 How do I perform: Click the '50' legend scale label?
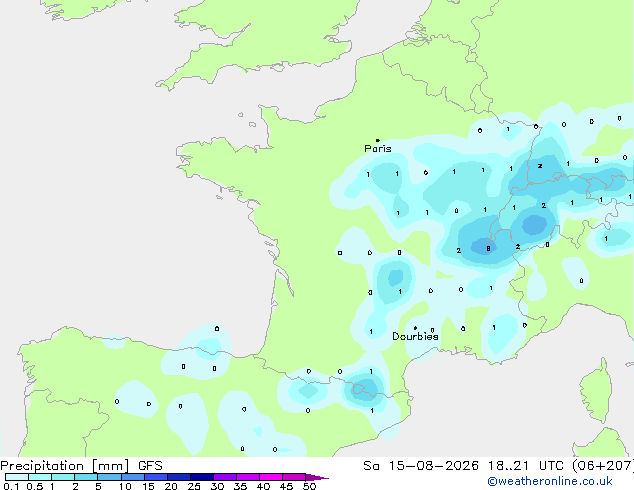click(309, 486)
